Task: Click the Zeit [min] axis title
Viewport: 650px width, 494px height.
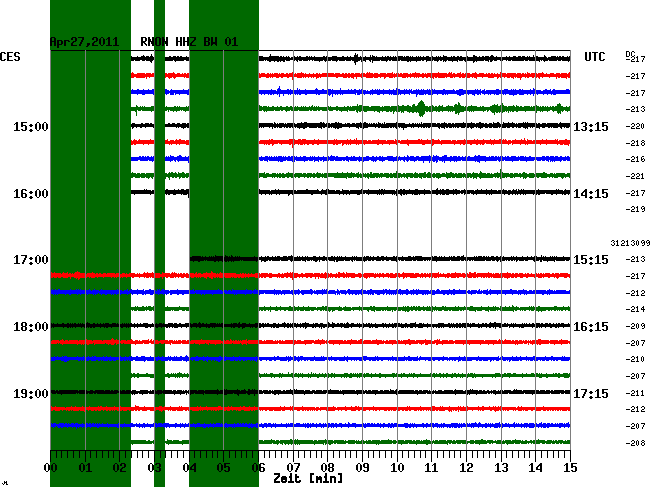Action: tap(308, 479)
